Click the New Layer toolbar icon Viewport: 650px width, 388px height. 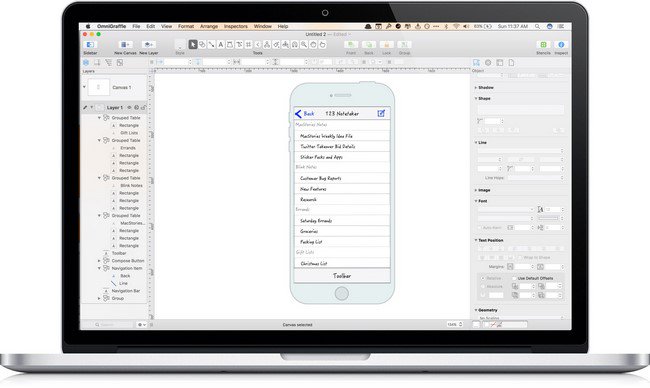coord(148,45)
